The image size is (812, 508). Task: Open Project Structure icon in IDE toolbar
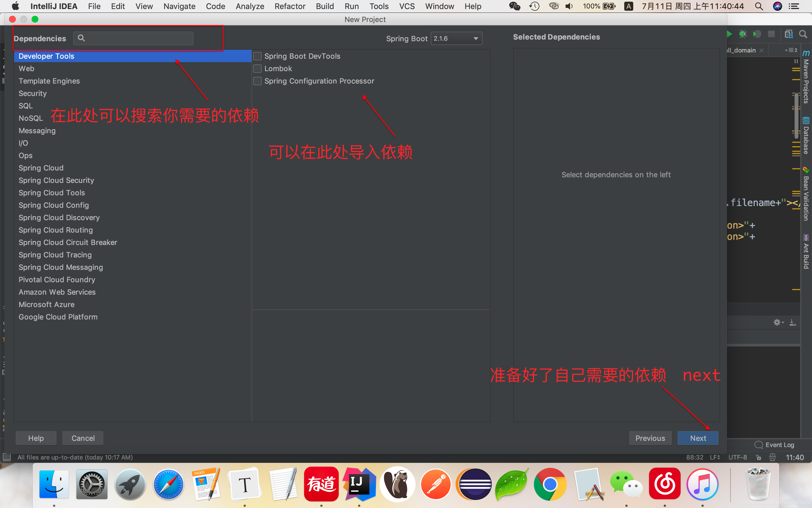pos(789,34)
